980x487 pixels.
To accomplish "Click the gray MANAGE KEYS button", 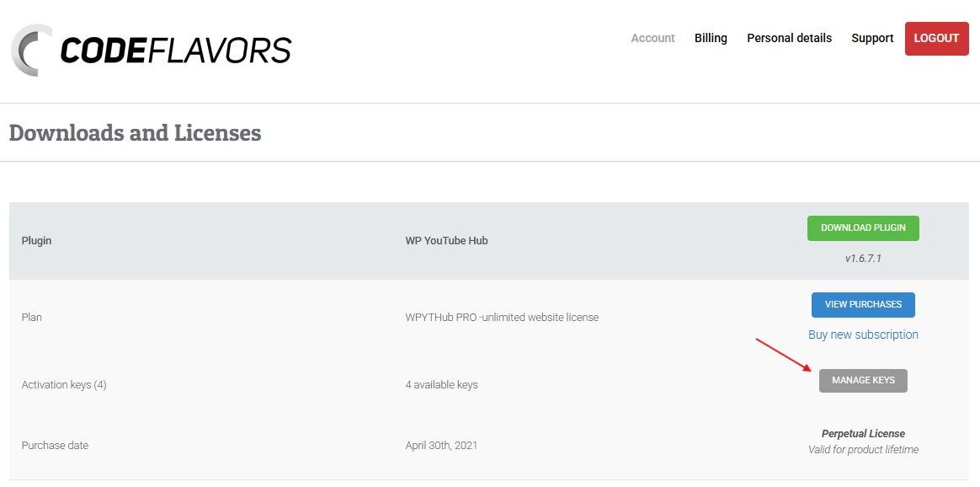I will (863, 381).
